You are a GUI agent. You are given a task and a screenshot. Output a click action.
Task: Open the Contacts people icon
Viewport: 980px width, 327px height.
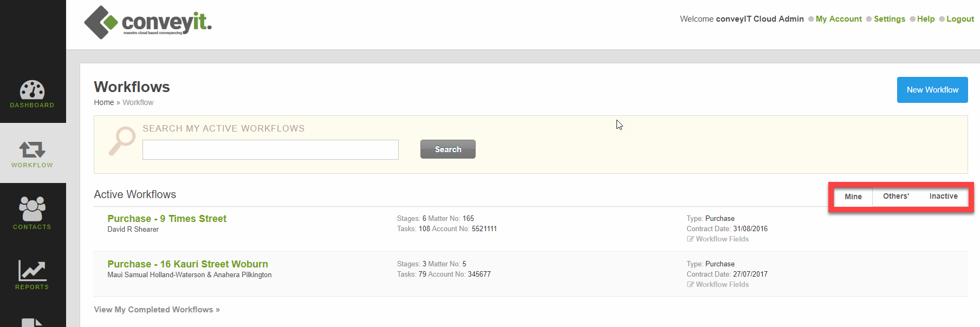32,208
